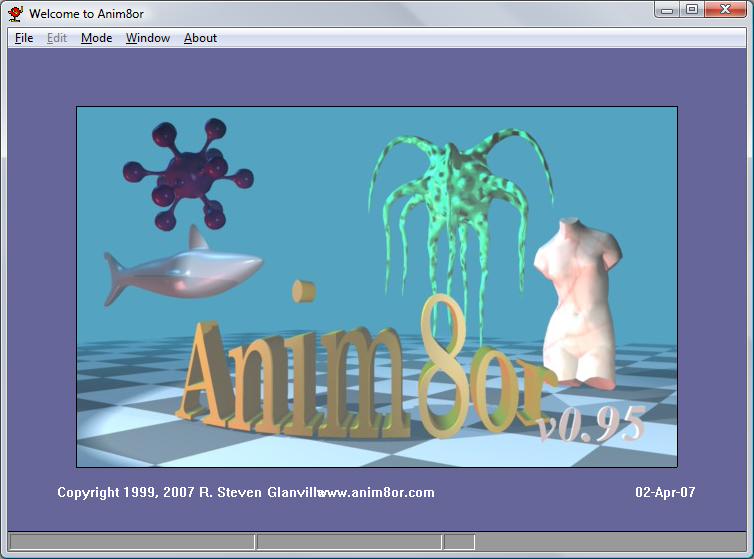Open the About menu

(x=200, y=38)
